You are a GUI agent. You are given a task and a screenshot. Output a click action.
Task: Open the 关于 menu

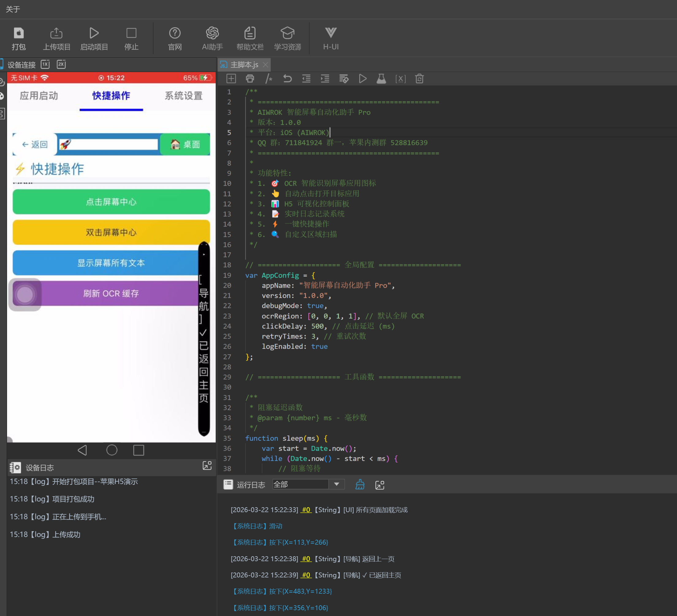pos(13,9)
